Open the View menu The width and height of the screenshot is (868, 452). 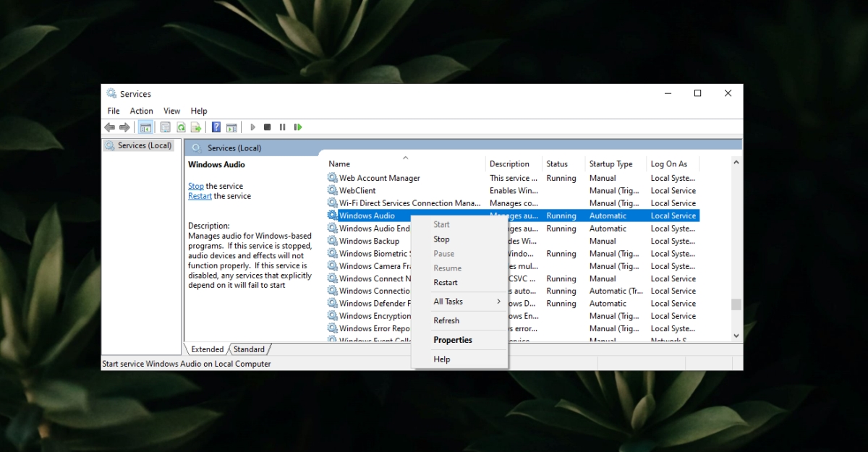pyautogui.click(x=171, y=111)
